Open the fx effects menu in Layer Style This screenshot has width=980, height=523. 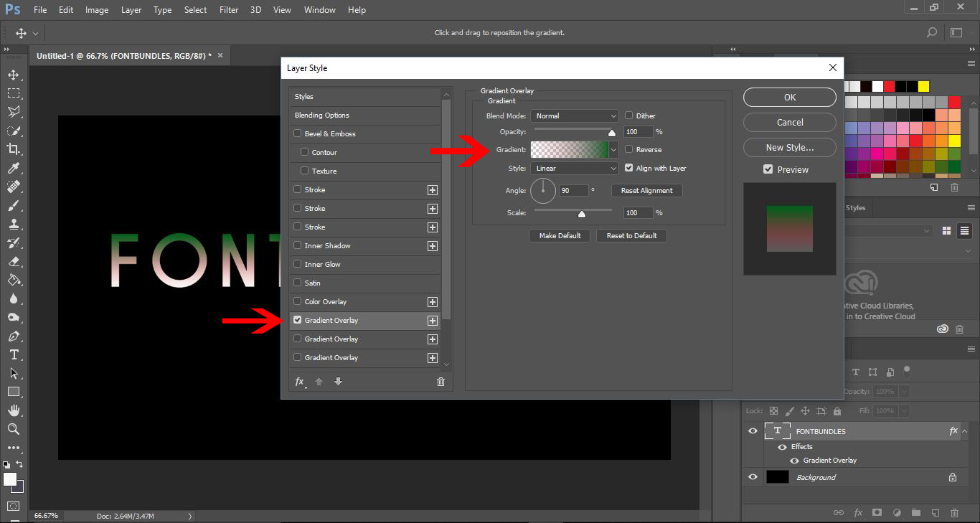300,382
